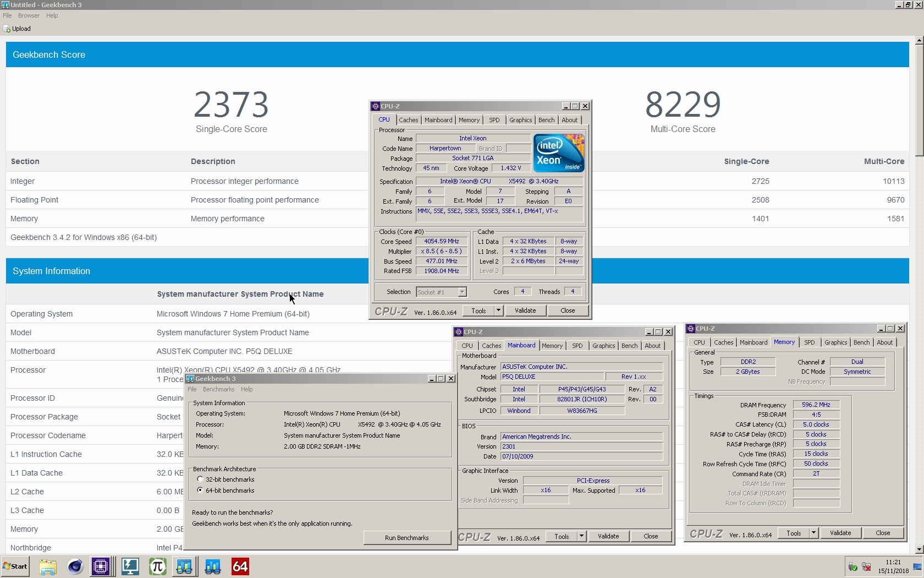Click the Show Desktop tray icon
Image resolution: width=924 pixels, height=578 pixels.
917,567
